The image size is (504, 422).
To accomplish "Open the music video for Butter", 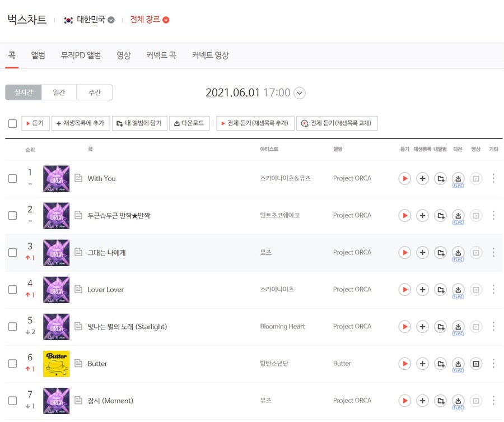I will click(476, 363).
